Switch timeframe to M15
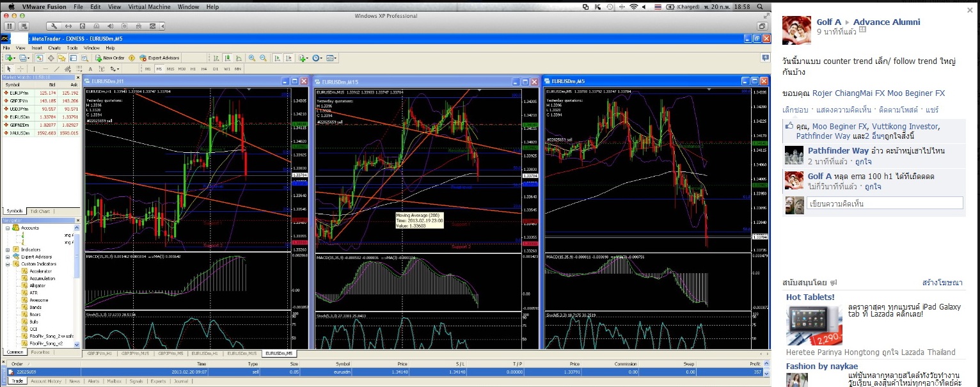This screenshot has width=980, height=387. coord(171,68)
